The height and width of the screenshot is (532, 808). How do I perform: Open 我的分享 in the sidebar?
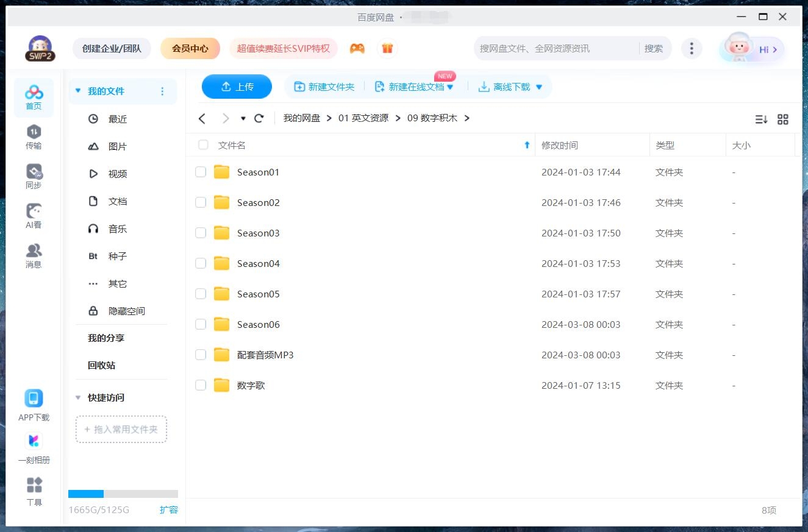106,338
